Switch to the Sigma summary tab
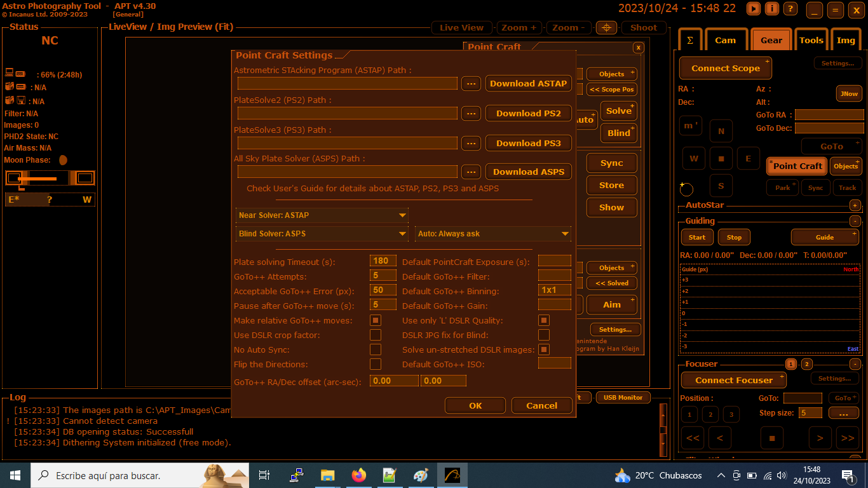Screen dimensions: 868x488 pyautogui.click(x=690, y=39)
